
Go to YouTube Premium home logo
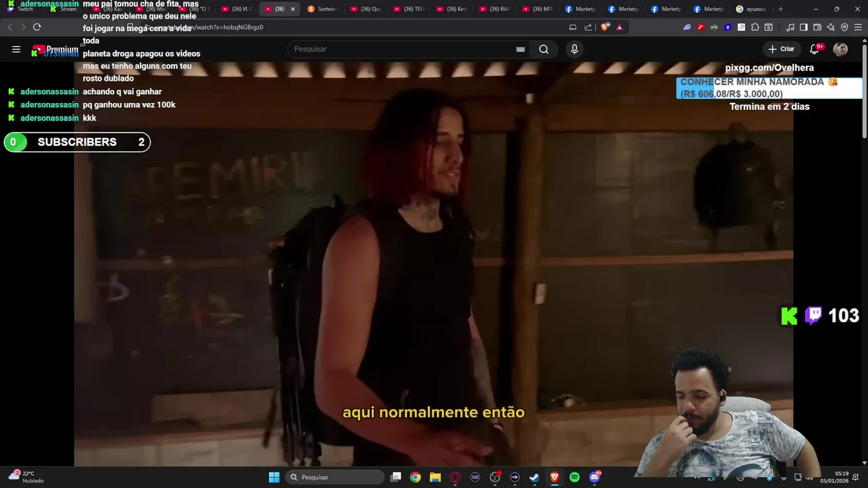(55, 49)
